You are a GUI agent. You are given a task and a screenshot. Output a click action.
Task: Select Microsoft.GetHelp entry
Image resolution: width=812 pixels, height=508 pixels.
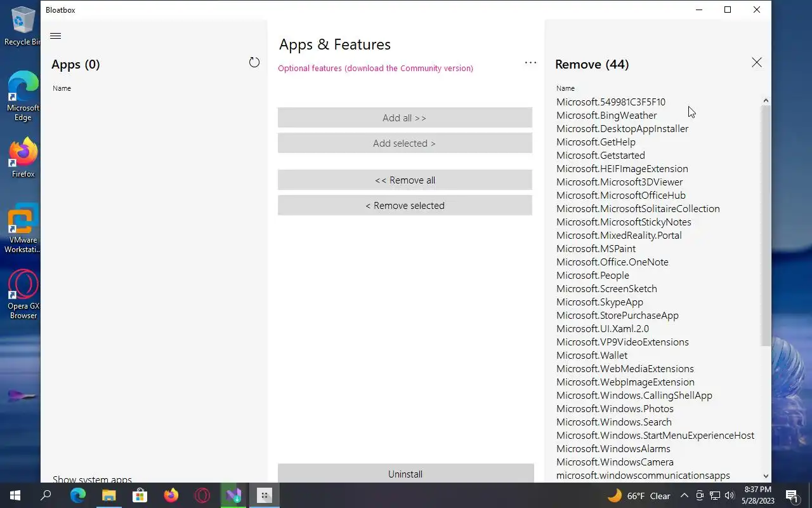[596, 142]
